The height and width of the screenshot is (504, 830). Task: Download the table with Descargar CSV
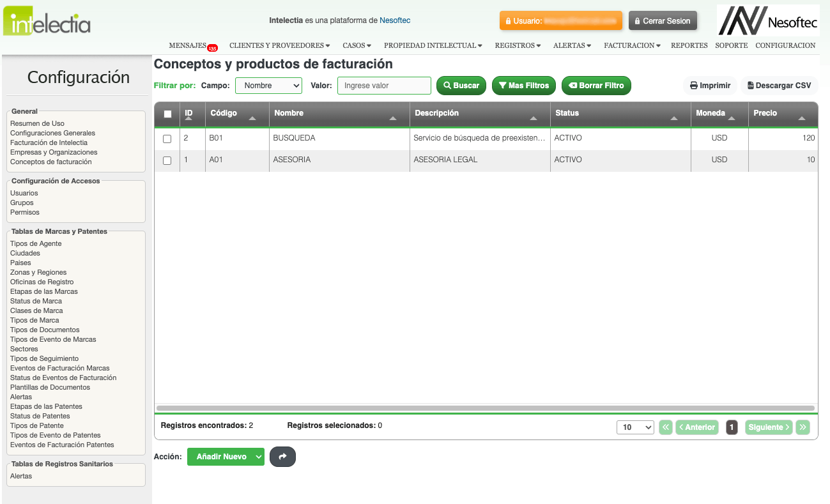[779, 86]
